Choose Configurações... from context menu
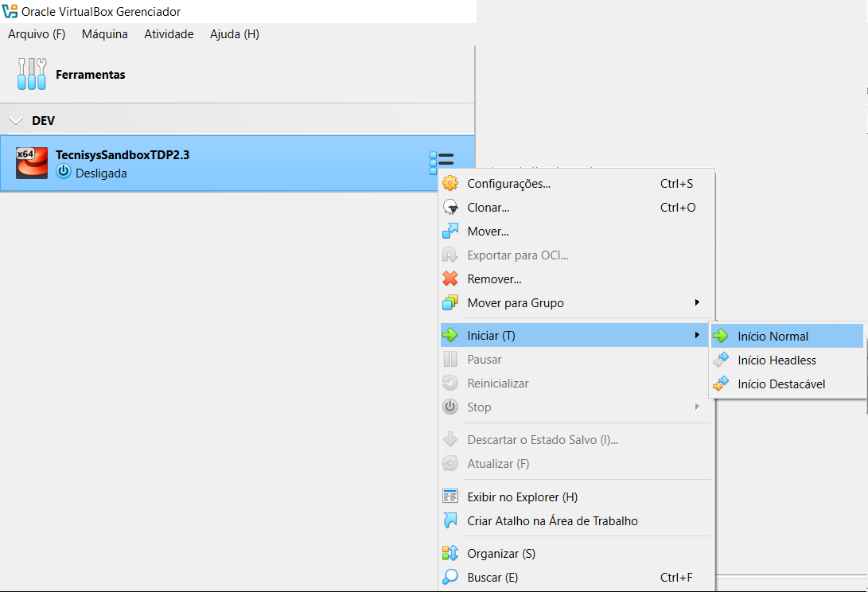The image size is (868, 592). [x=574, y=183]
